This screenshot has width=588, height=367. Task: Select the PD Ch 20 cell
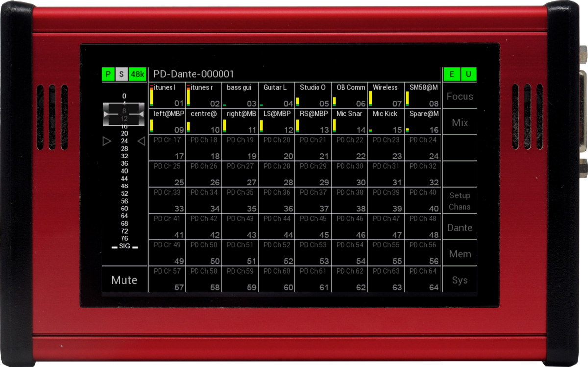pos(277,148)
